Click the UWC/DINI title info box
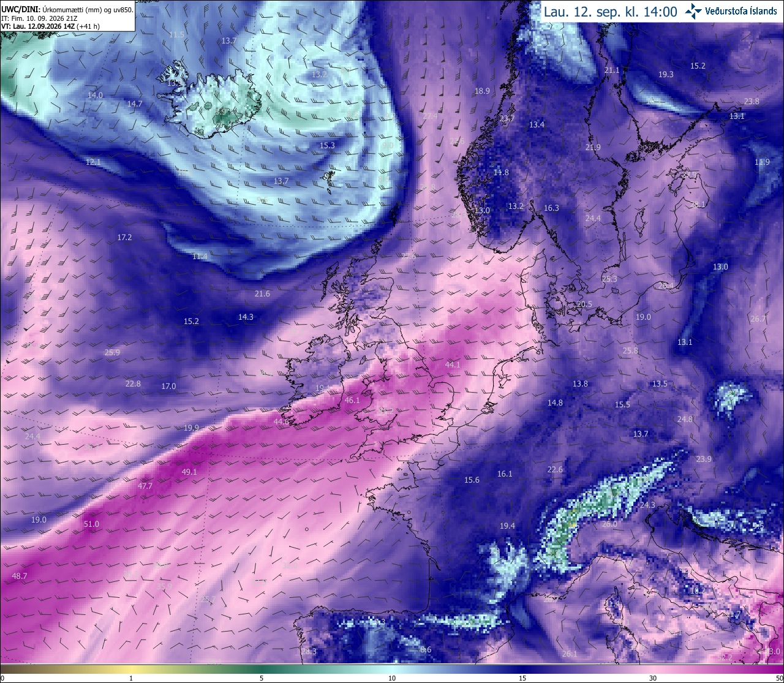The width and height of the screenshot is (784, 683). (x=67, y=15)
